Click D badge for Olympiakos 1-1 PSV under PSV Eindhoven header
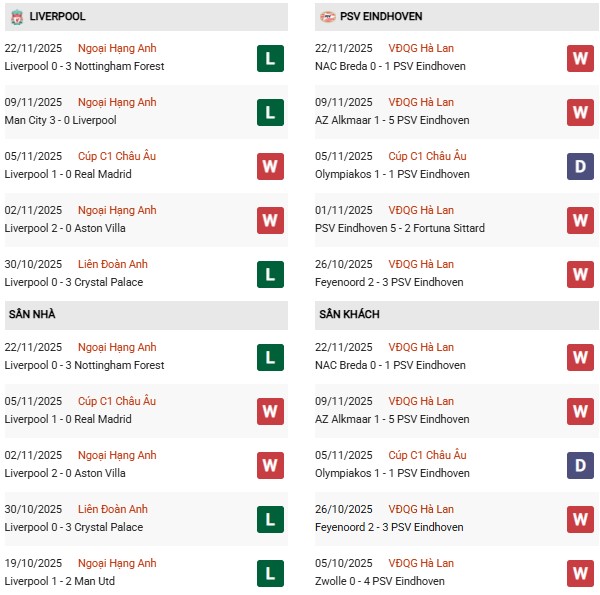600x595 pixels. (x=580, y=166)
